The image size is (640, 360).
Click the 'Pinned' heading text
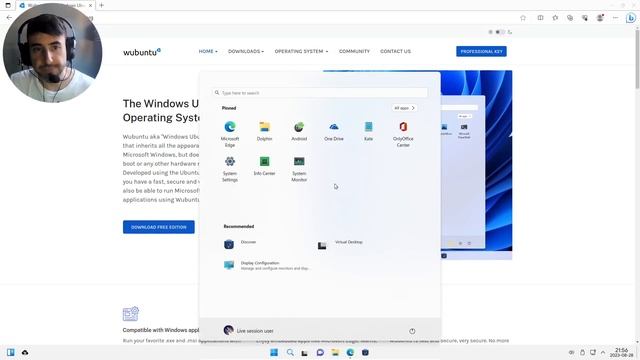tap(229, 108)
